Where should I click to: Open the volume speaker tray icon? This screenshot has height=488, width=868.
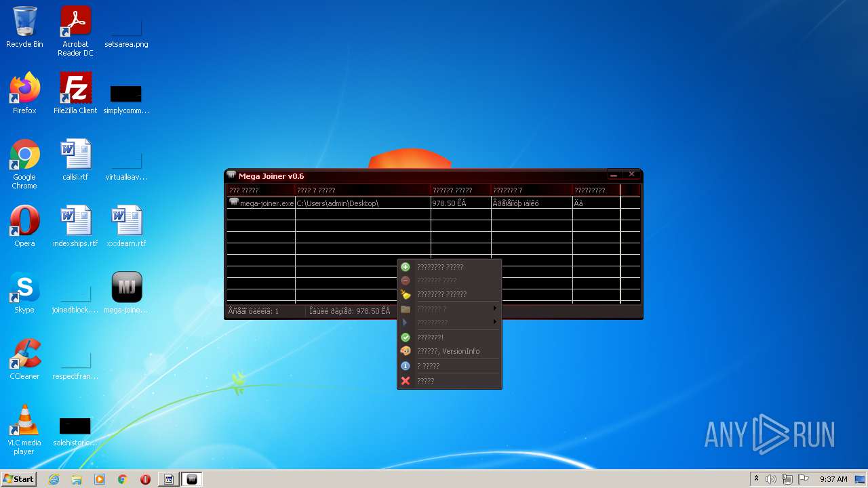pos(771,479)
